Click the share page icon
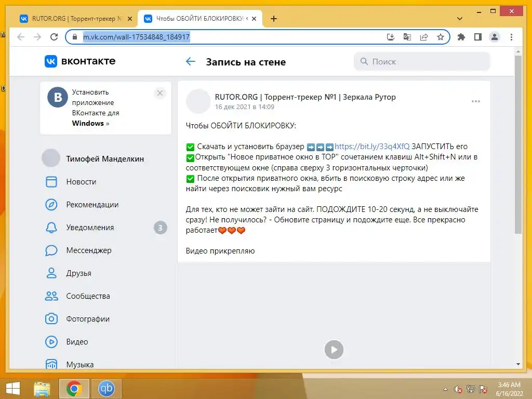The image size is (532, 399). pos(424,37)
